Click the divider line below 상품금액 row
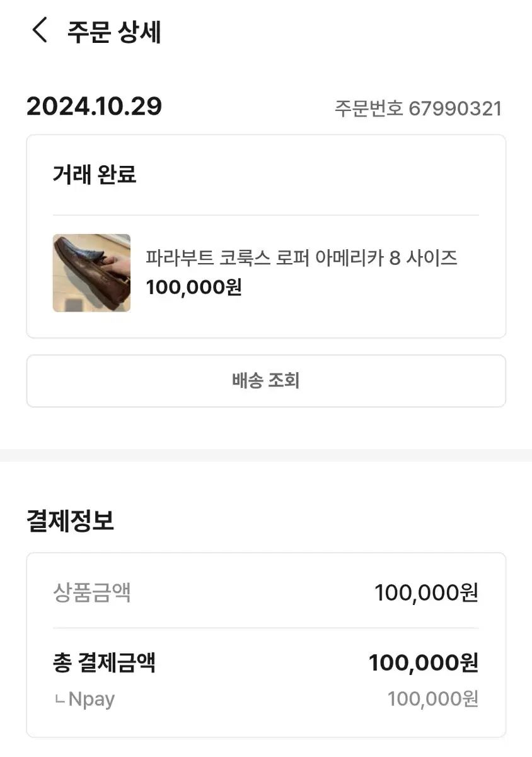 265,628
